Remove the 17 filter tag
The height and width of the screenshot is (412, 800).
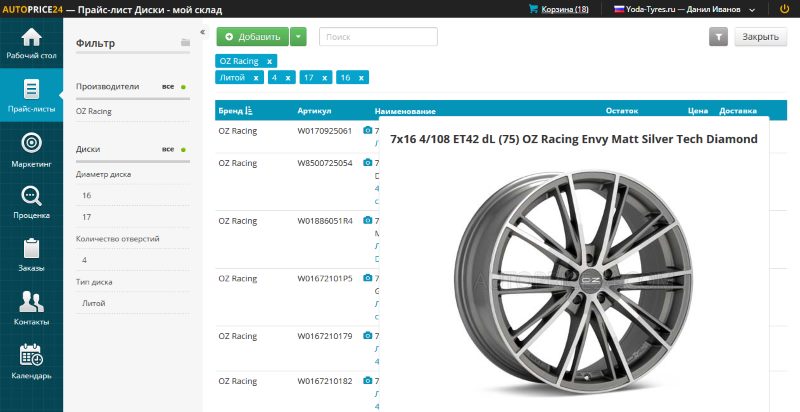point(324,78)
